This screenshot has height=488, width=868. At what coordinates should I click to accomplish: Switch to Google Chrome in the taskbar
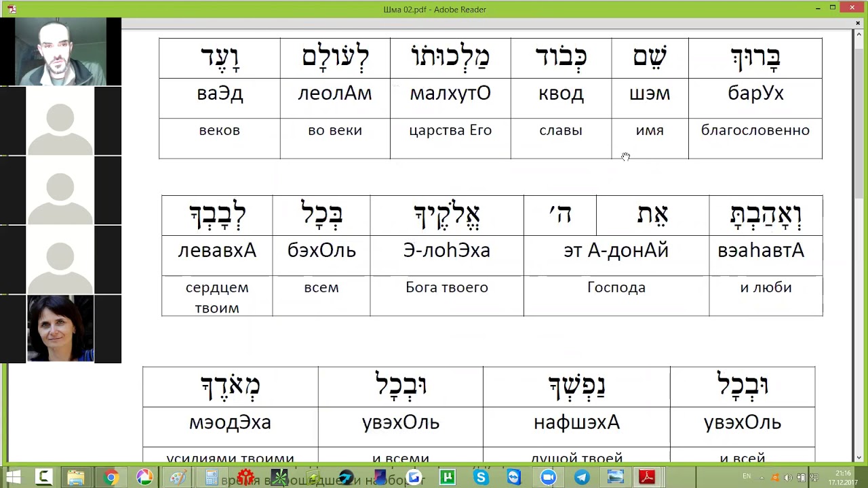point(111,477)
